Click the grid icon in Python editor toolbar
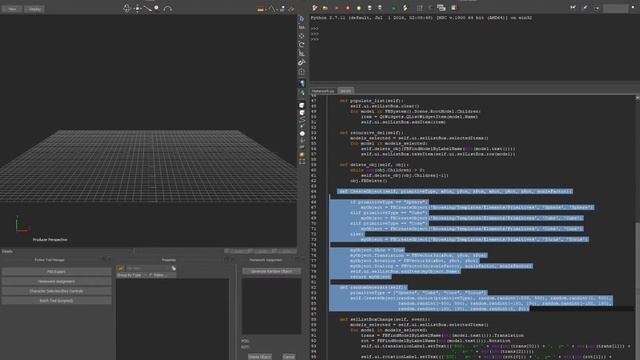640x360 pixels. 419,8
